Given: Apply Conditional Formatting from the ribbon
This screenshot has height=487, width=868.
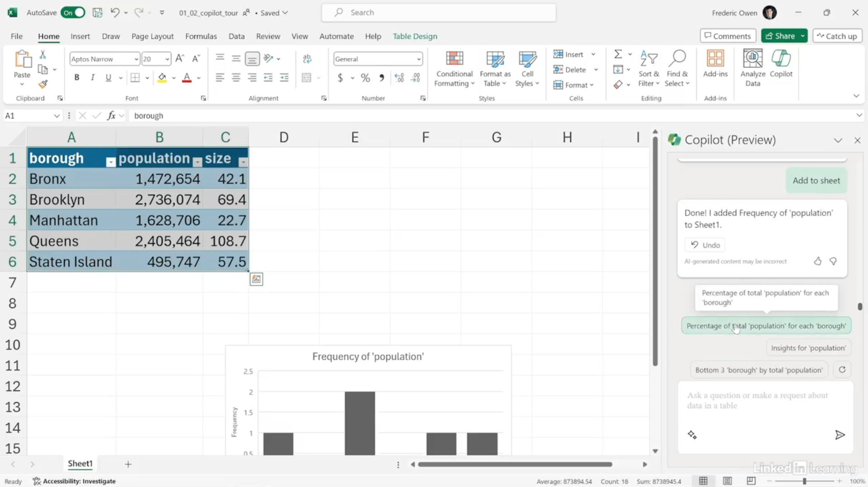Looking at the screenshot, I should point(454,69).
